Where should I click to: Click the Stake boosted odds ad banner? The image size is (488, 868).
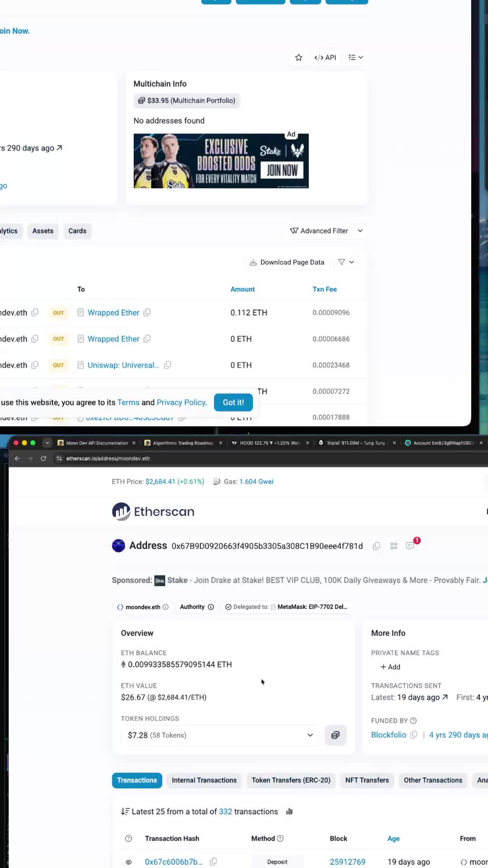(221, 161)
